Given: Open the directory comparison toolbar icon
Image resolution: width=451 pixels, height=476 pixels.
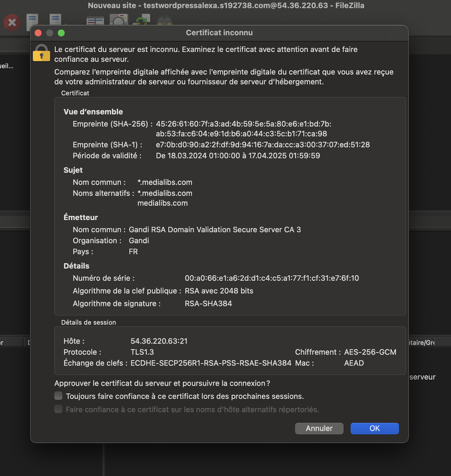Looking at the screenshot, I should [95, 21].
